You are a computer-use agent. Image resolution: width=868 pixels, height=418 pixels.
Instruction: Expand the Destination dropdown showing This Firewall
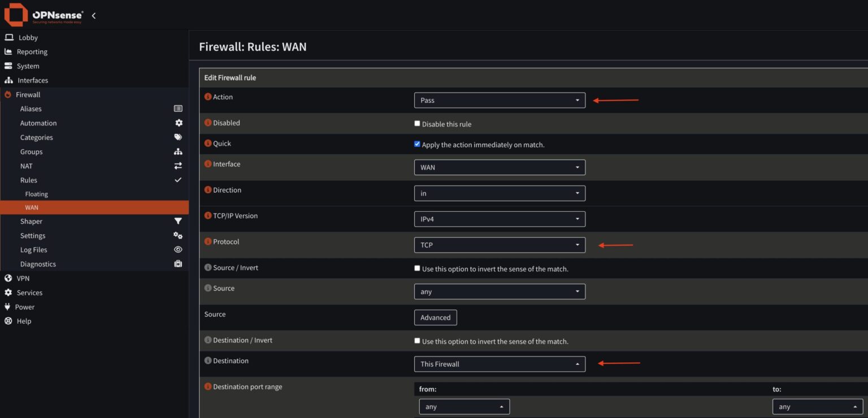(x=500, y=364)
